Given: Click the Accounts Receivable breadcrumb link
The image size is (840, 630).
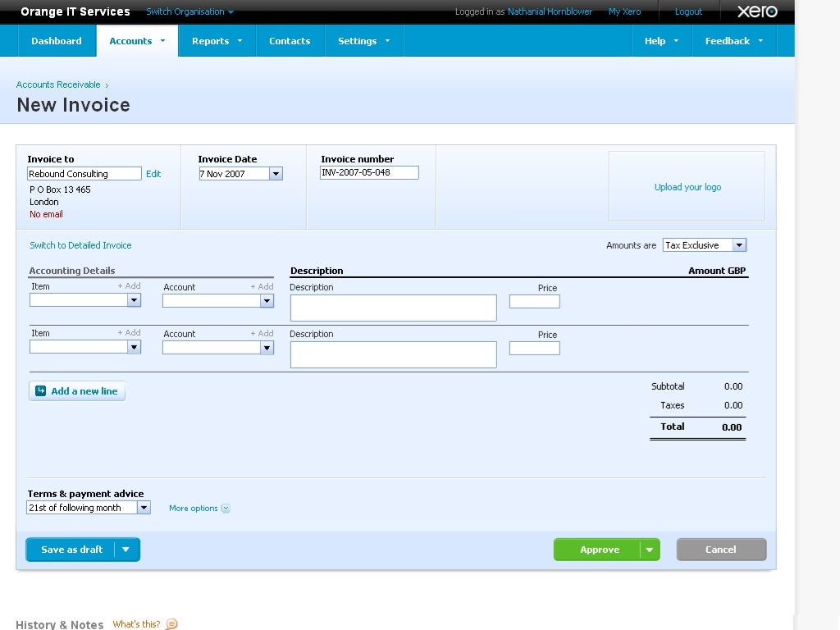Looking at the screenshot, I should [58, 84].
